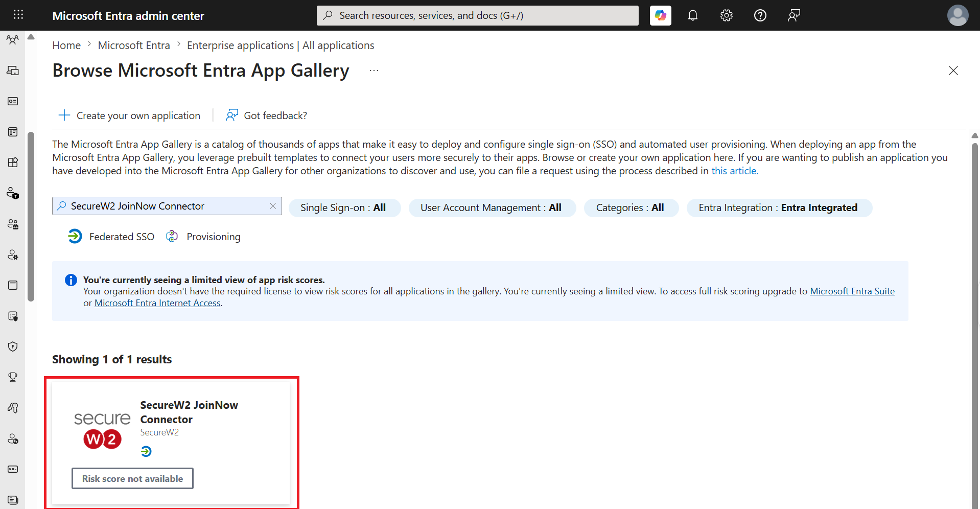Click the feedback icon in the top bar
Viewport: 980px width, 509px height.
[794, 15]
